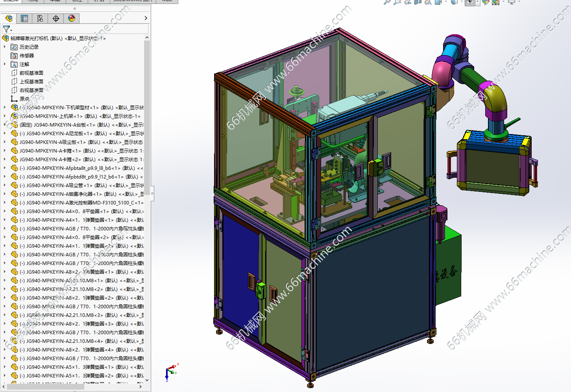The height and width of the screenshot is (392, 571).
Task: Open the FeatureManager design tree tab
Action: click(9, 18)
